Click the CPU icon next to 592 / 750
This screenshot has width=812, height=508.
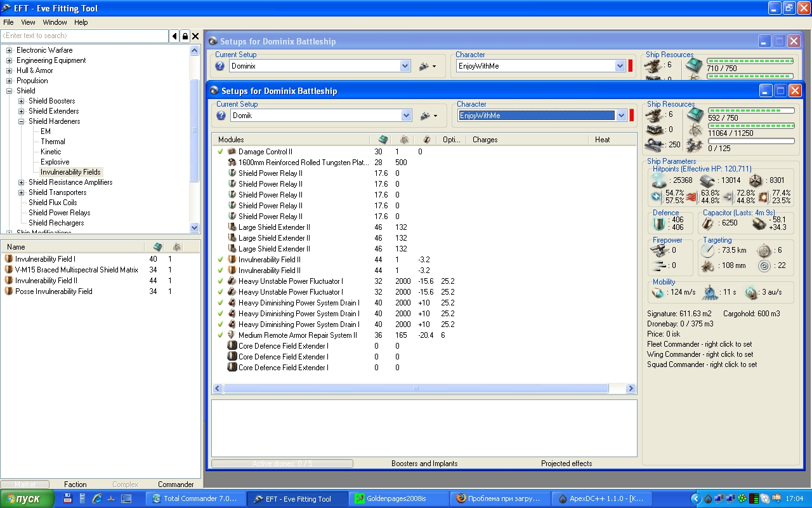pyautogui.click(x=695, y=116)
